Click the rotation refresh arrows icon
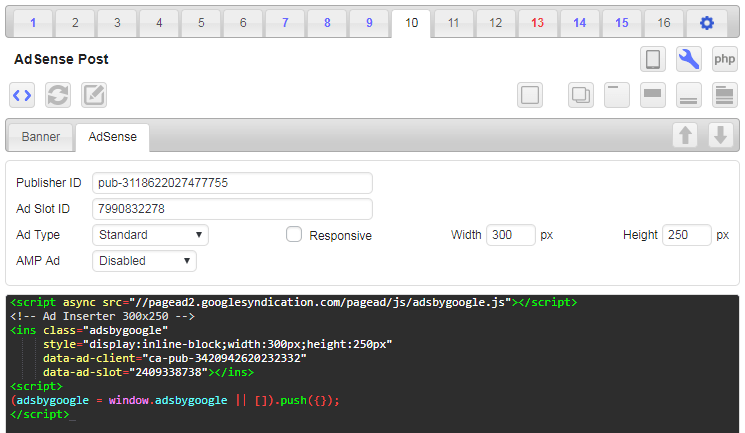 click(58, 95)
